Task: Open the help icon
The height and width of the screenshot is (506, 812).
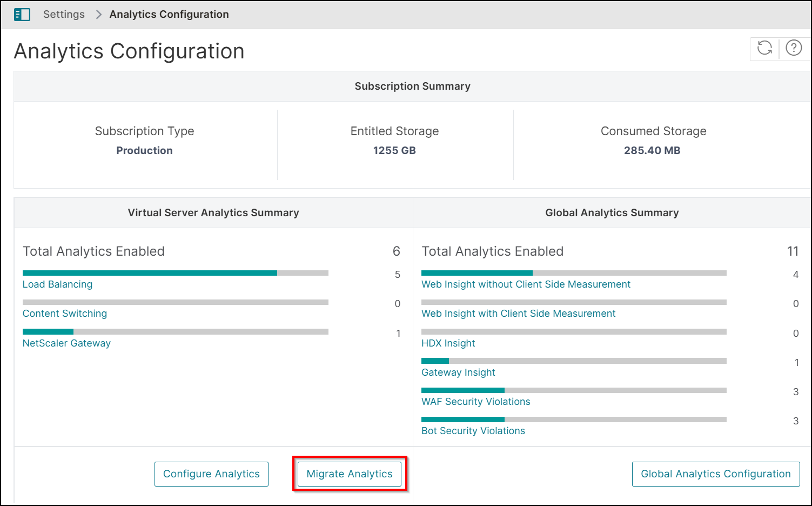Action: coord(794,48)
